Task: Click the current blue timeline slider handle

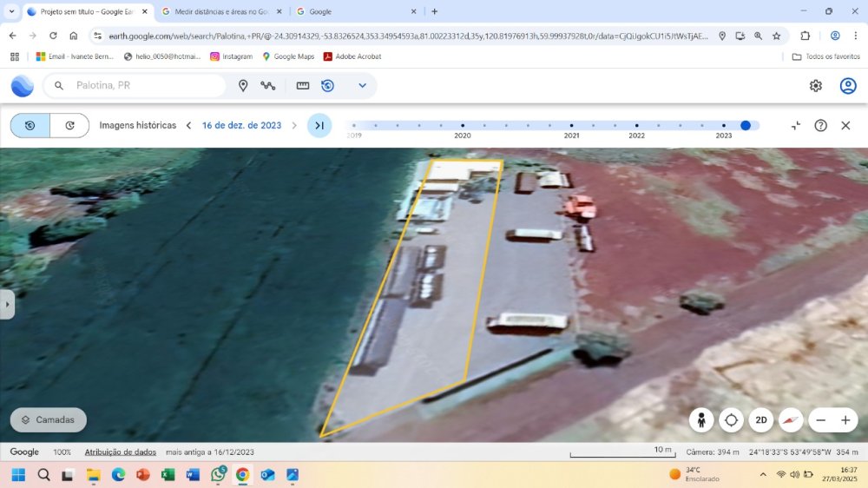Action: pos(746,126)
